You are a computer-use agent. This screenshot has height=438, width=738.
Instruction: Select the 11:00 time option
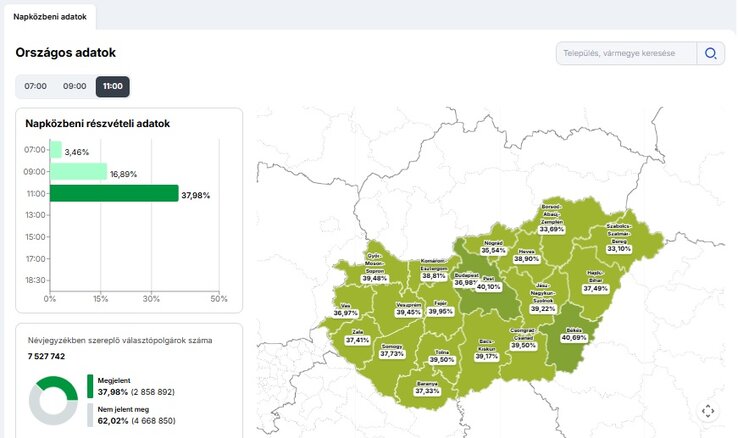pyautogui.click(x=113, y=87)
